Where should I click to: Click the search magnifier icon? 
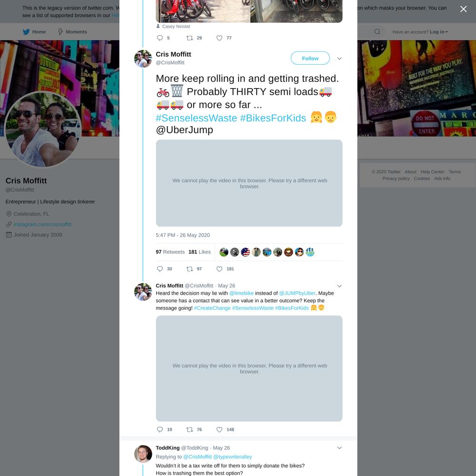tap(377, 31)
